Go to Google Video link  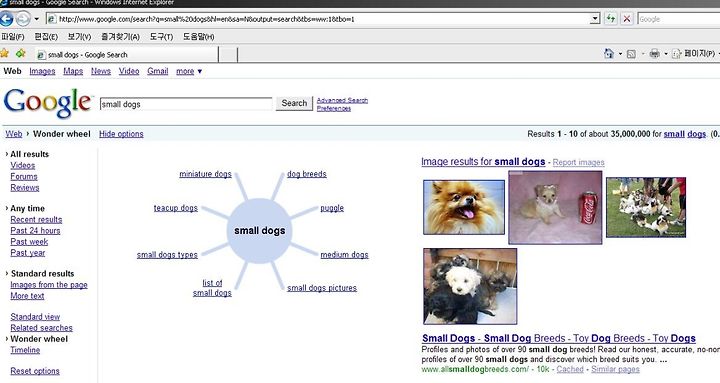pos(129,71)
